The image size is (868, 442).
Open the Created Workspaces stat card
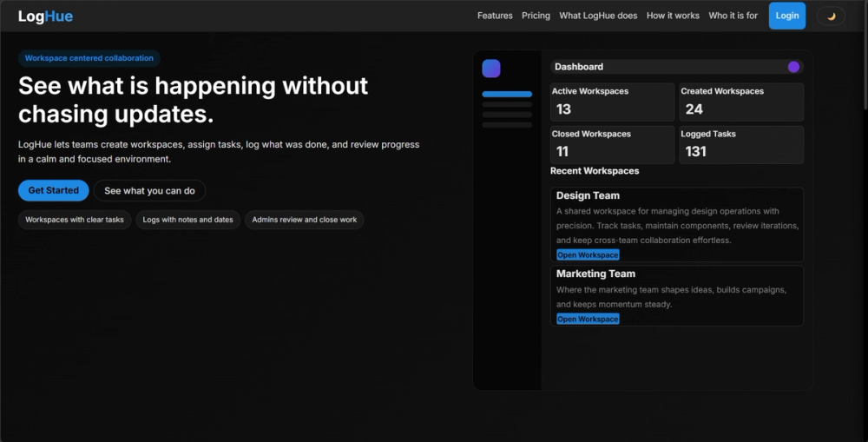click(741, 102)
